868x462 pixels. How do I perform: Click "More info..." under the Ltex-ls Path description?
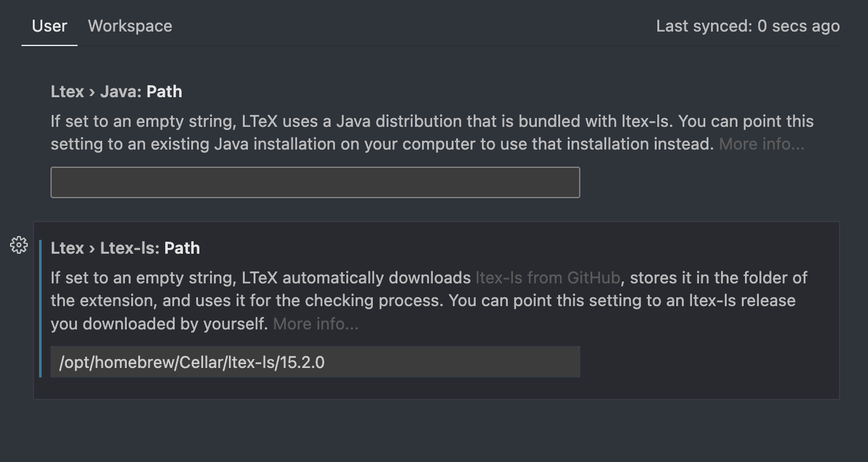tap(315, 323)
